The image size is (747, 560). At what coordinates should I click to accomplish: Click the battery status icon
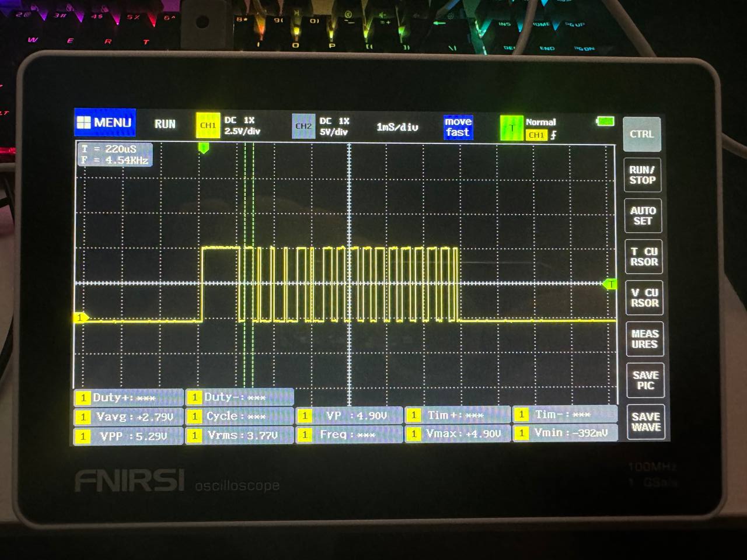point(605,121)
